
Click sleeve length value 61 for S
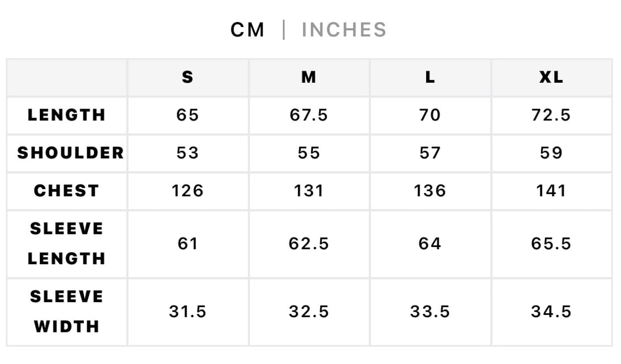(188, 243)
